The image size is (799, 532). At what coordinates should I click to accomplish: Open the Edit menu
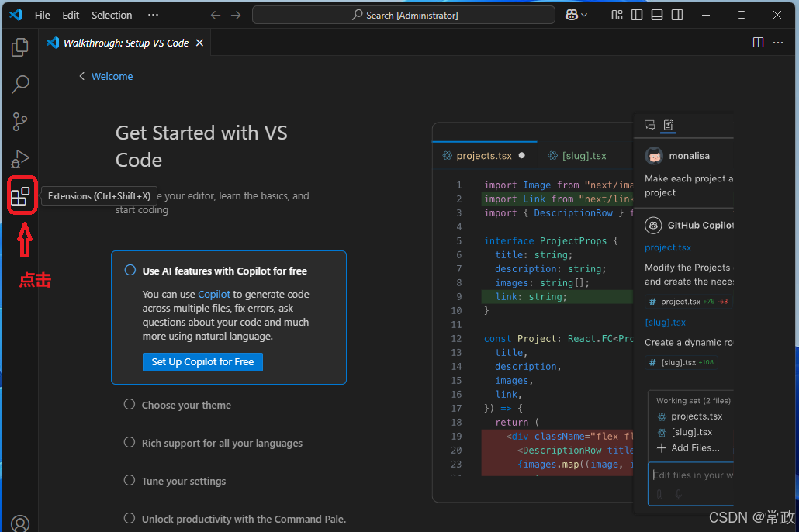pos(71,16)
